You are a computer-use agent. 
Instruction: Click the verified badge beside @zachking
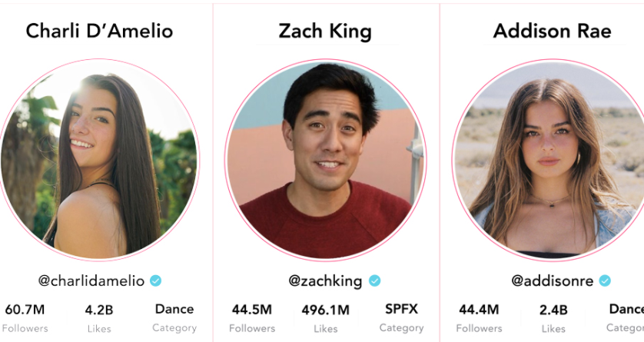coord(375,281)
